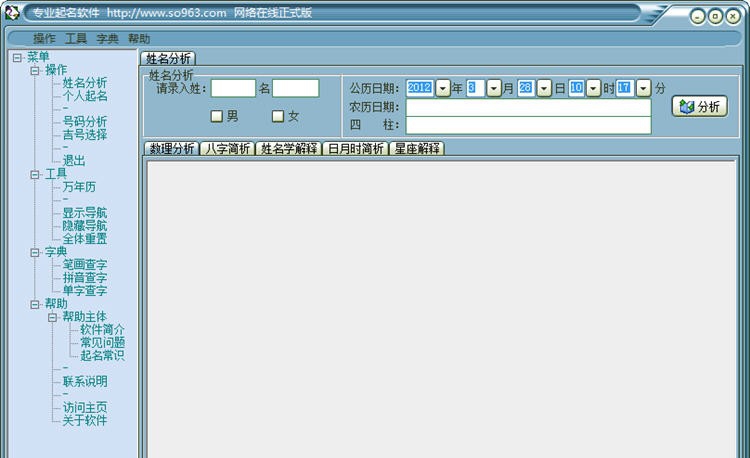
Task: Click the 四柱 text field
Action: [529, 125]
